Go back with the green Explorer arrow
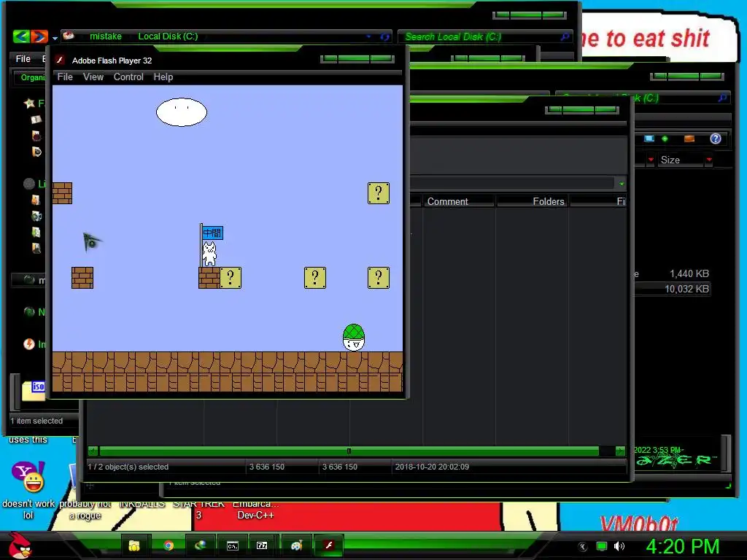This screenshot has width=747, height=560. tap(21, 36)
